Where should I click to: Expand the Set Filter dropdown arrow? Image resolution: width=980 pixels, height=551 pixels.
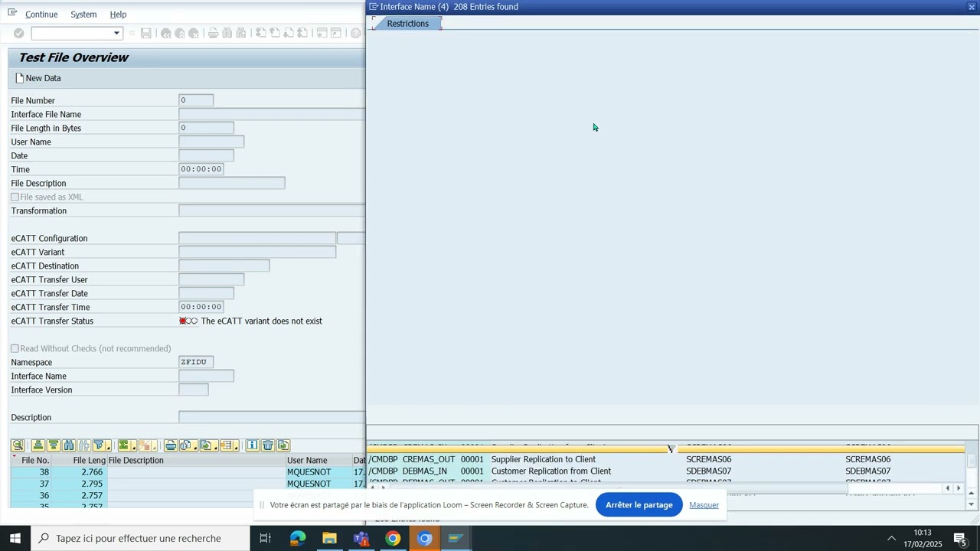pyautogui.click(x=109, y=447)
